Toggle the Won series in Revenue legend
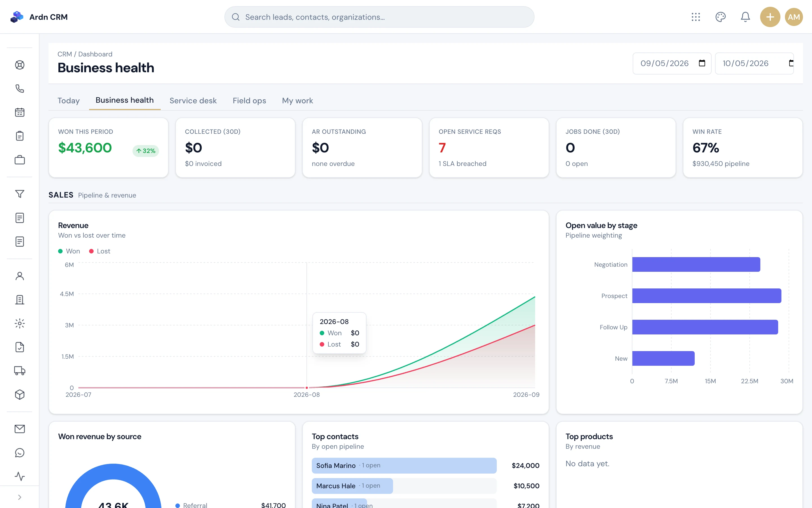 click(69, 251)
